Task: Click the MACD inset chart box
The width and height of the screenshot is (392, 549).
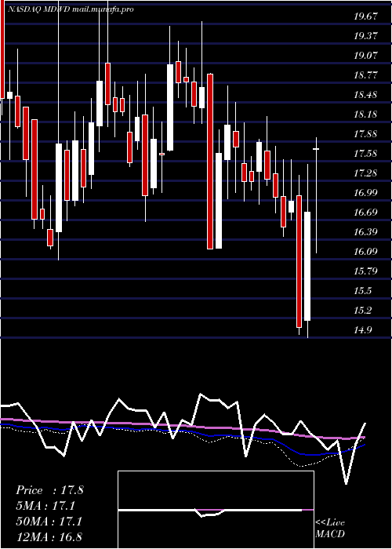Action: coord(216,510)
